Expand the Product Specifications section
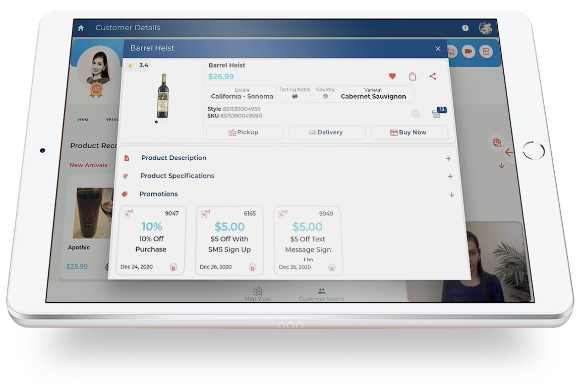This screenshot has width=580, height=392. click(286, 176)
